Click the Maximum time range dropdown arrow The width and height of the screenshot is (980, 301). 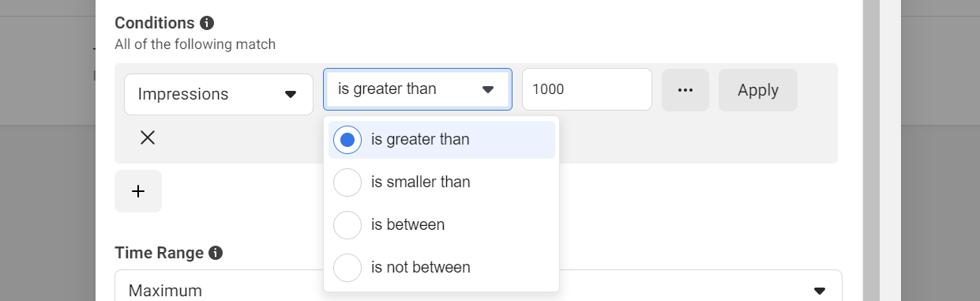[820, 291]
